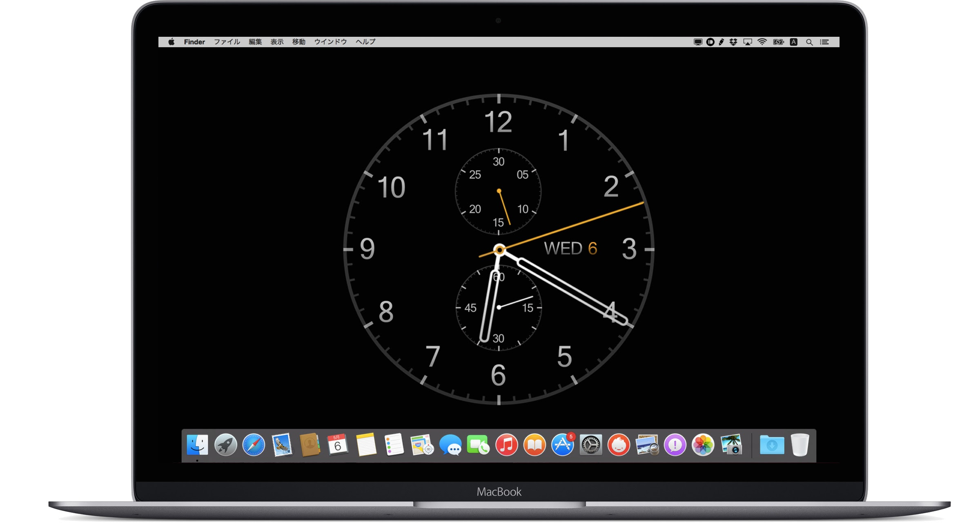The height and width of the screenshot is (523, 980).
Task: Open the ヘルプ menu
Action: [365, 42]
